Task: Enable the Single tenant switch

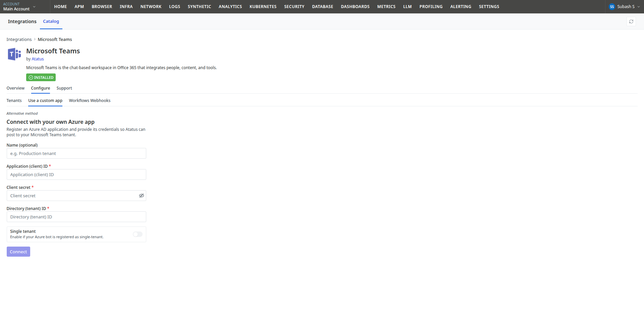Action: (138, 234)
